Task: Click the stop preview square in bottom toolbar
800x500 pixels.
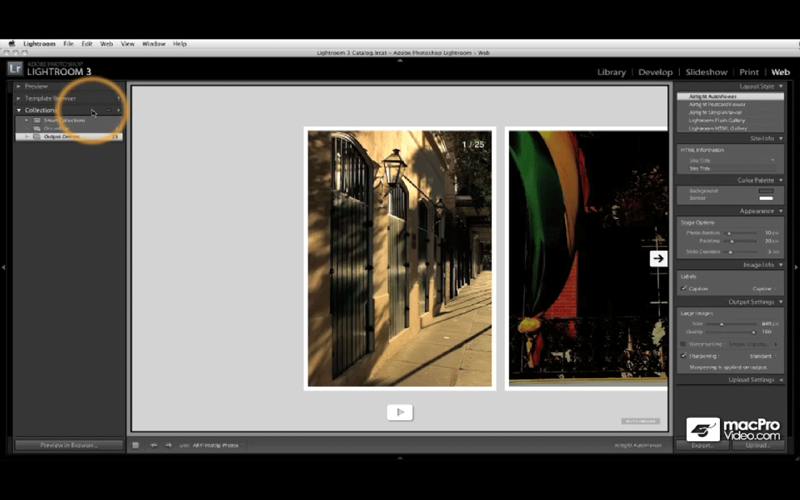Action: point(136,445)
